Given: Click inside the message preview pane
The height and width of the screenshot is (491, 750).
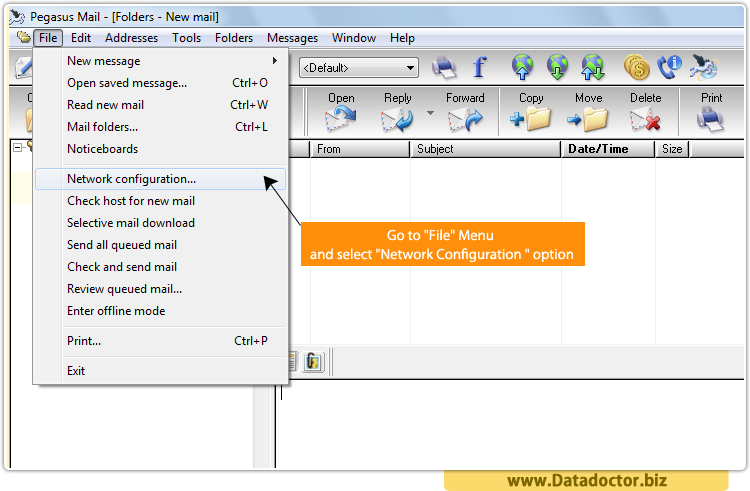Looking at the screenshot, I should pos(509,424).
